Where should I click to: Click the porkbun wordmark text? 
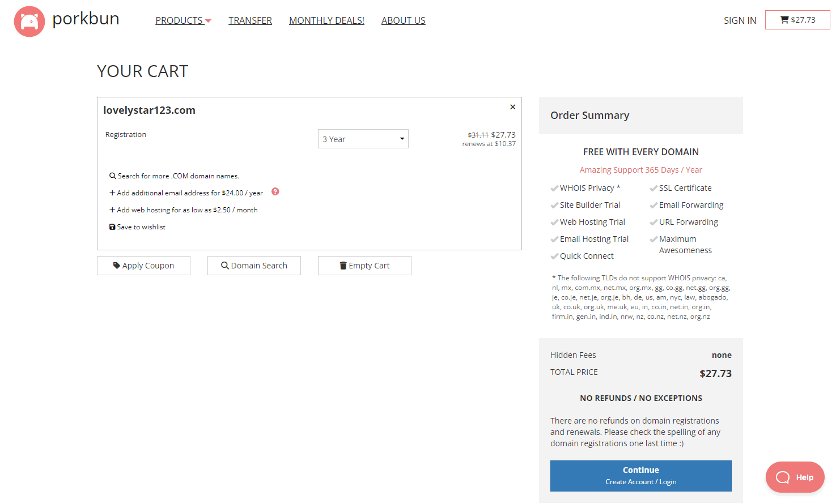click(86, 19)
